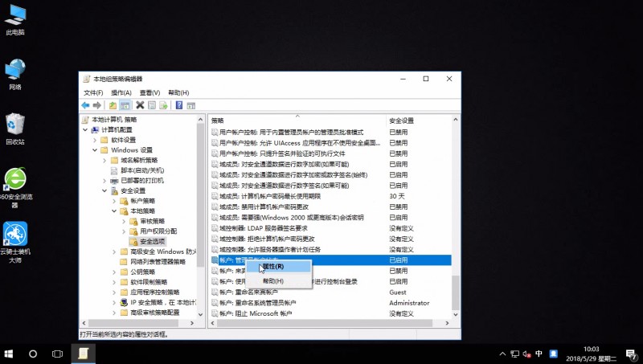The width and height of the screenshot is (643, 364).
Task: Select 帐户: 重命名系统管理员帐户 policy
Action: coord(257,302)
